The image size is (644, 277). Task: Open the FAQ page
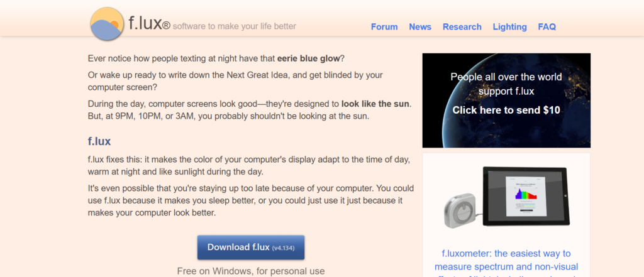pyautogui.click(x=547, y=27)
